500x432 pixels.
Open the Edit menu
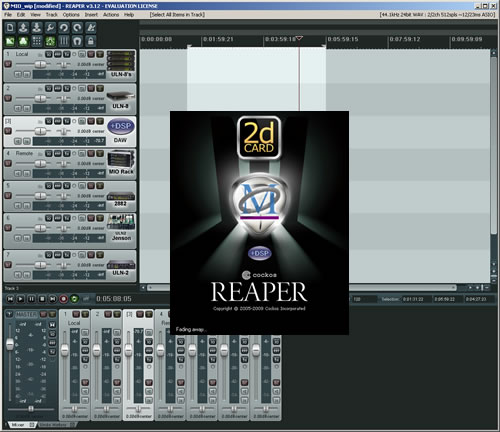21,15
